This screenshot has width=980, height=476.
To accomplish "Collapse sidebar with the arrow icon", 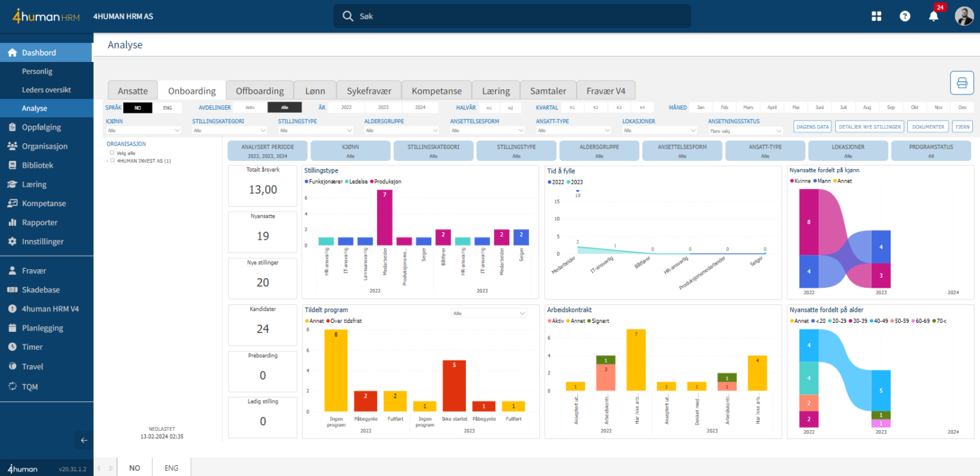I will point(84,440).
